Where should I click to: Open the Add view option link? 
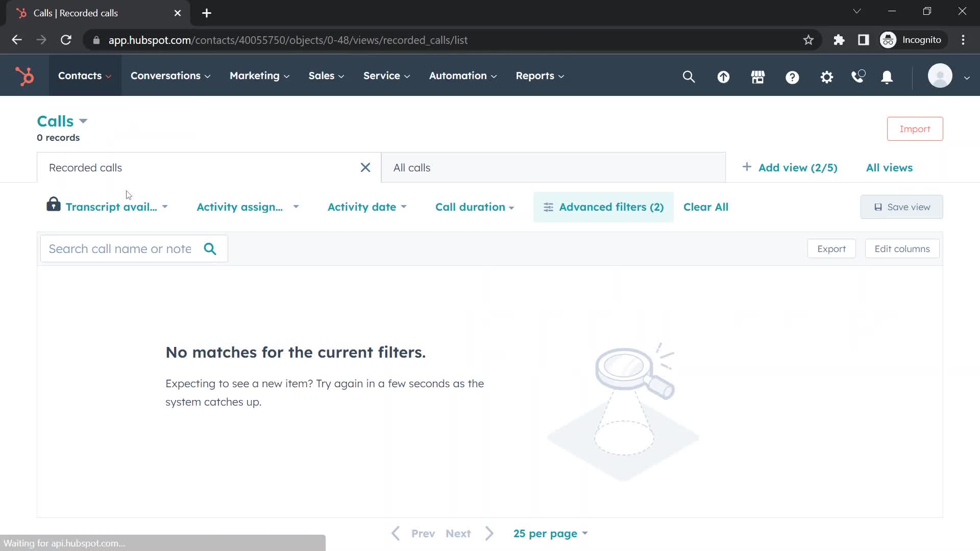point(792,167)
